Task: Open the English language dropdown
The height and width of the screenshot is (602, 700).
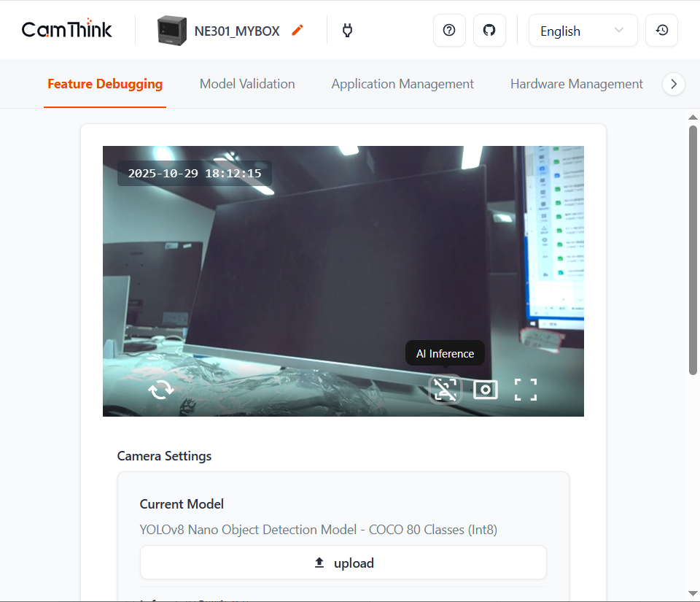Action: coord(582,31)
